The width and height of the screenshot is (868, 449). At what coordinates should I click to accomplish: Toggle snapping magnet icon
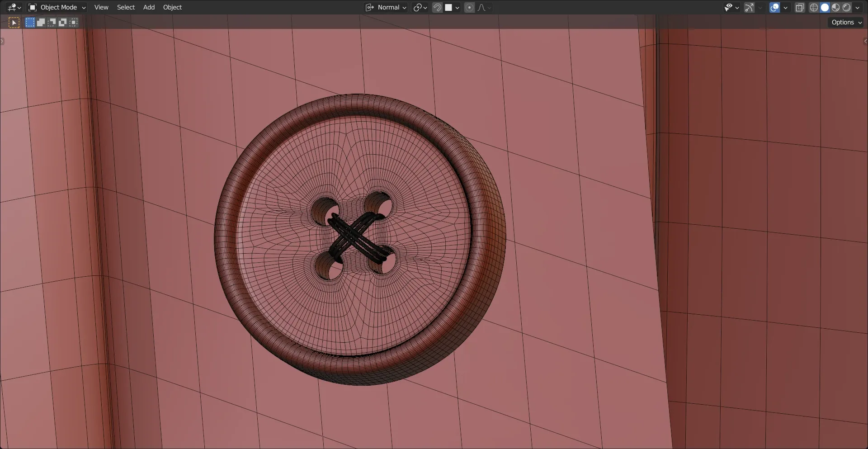pyautogui.click(x=437, y=7)
